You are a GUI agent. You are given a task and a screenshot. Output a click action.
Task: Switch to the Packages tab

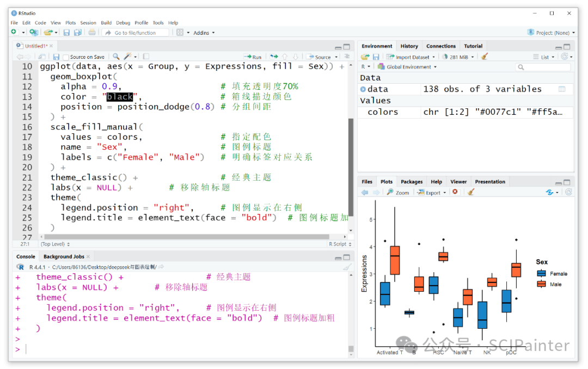(412, 181)
